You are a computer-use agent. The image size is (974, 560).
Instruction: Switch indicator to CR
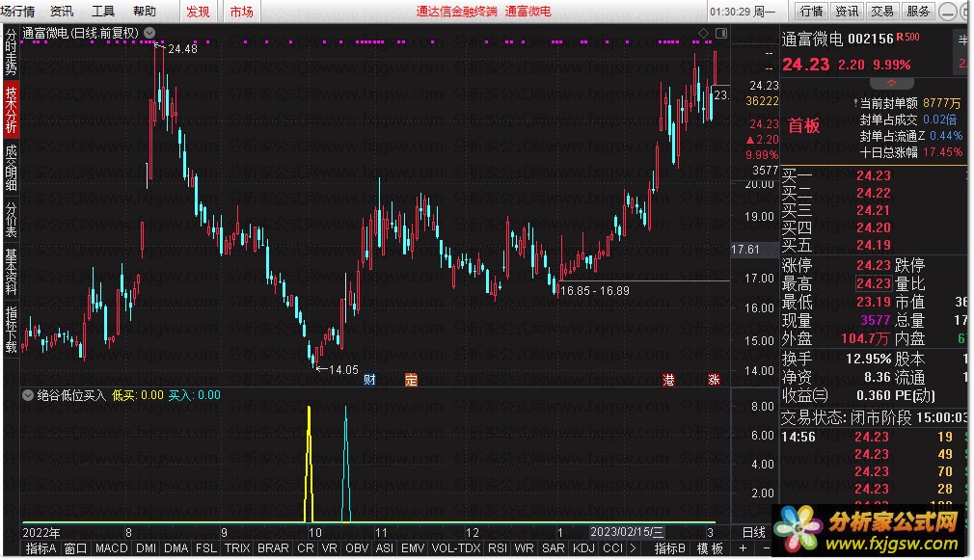tap(306, 548)
